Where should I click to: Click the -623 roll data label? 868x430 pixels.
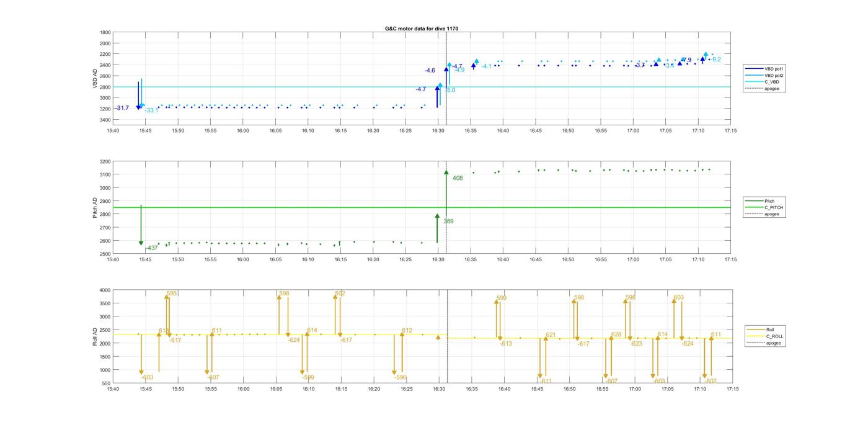point(636,344)
